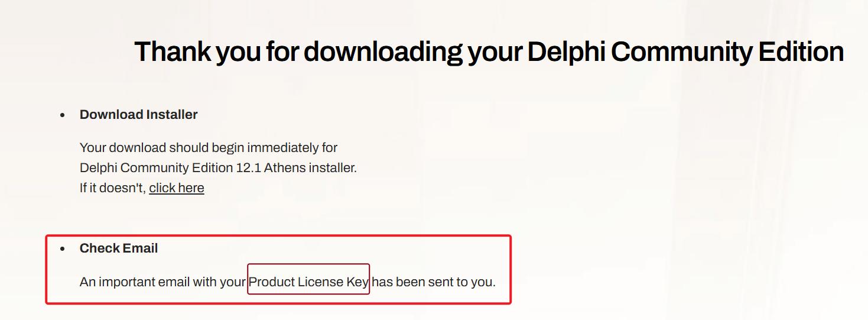Screen dimensions: 868x320
Task: Click the "click here" download link
Action: [x=177, y=188]
